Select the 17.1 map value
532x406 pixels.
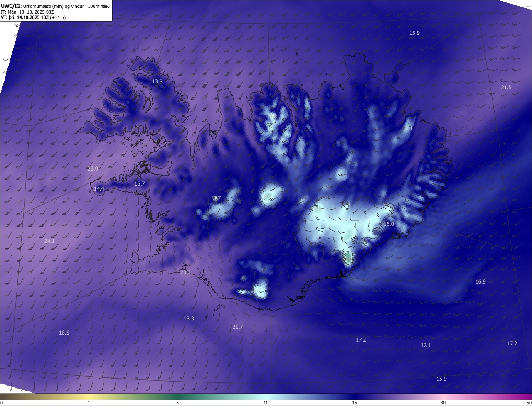click(426, 345)
